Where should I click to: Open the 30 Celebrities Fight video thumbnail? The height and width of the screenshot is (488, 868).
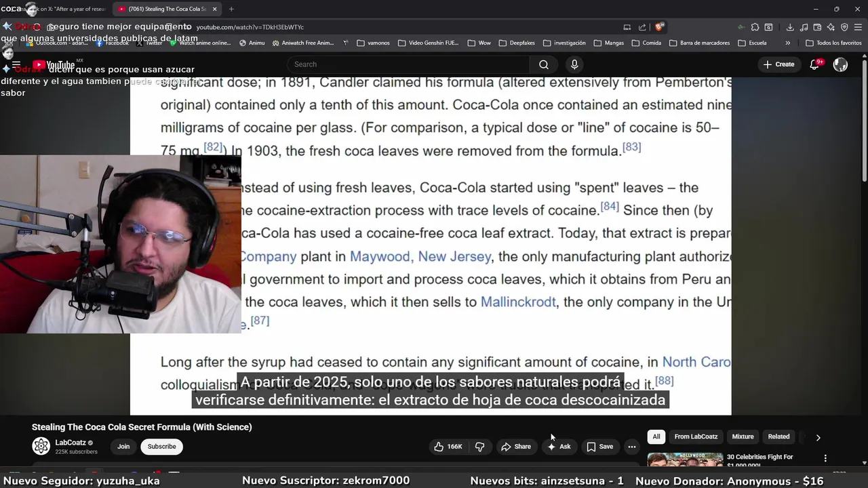tap(685, 460)
